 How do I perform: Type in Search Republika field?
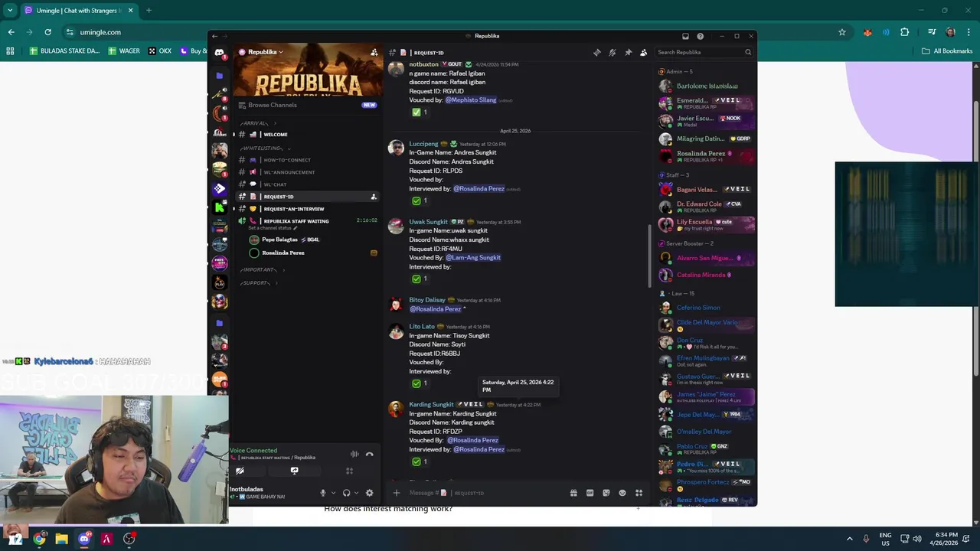point(704,52)
